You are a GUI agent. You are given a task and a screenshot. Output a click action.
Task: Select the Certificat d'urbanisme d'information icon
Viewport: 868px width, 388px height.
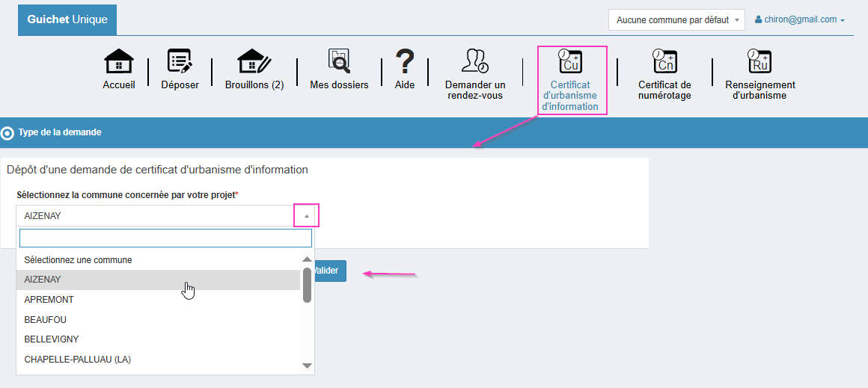570,62
